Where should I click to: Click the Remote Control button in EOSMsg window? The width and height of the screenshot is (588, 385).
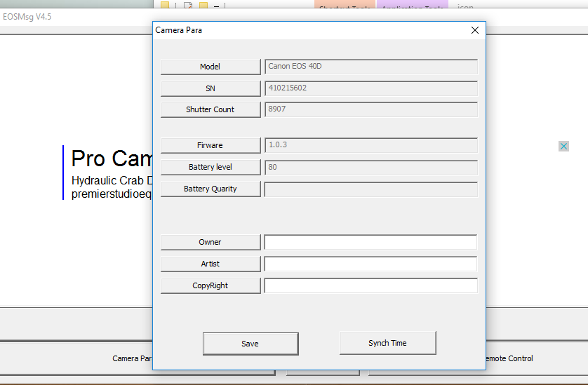509,358
